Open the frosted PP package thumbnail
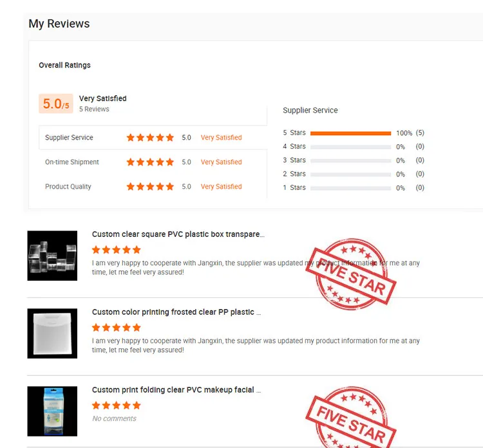The image size is (483, 448). (x=52, y=333)
